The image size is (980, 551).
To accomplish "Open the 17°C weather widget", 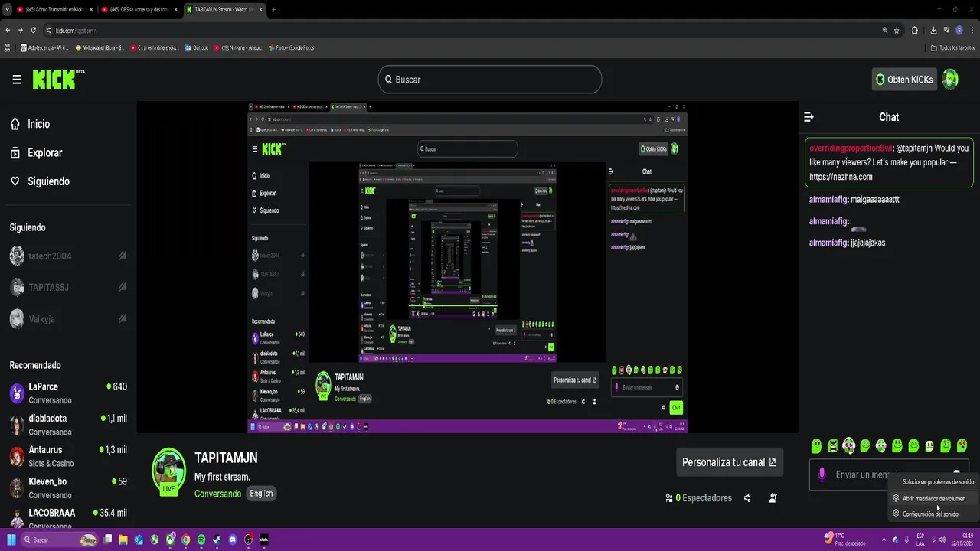I will tap(844, 539).
